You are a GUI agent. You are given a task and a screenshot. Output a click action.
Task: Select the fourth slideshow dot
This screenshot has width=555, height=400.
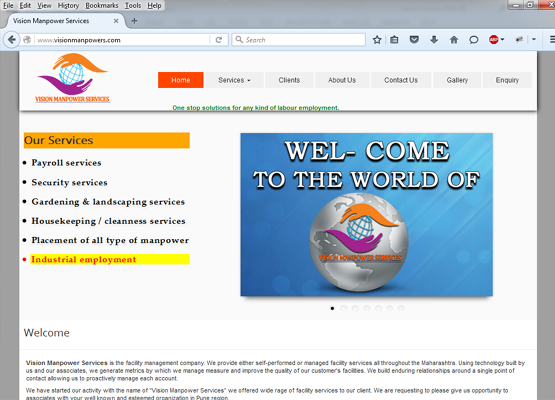[x=367, y=308]
